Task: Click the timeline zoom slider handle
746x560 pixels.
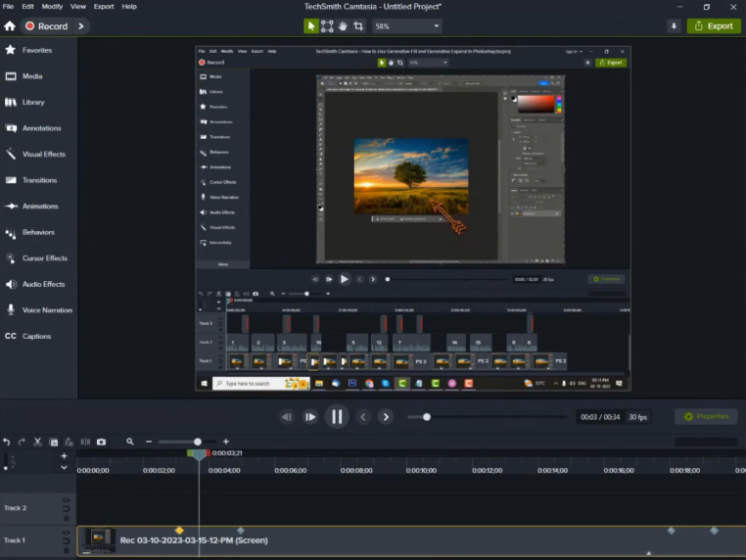Action: tap(198, 442)
